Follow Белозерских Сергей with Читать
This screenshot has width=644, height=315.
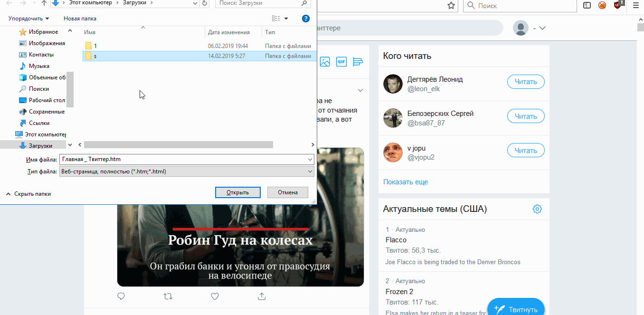[526, 116]
